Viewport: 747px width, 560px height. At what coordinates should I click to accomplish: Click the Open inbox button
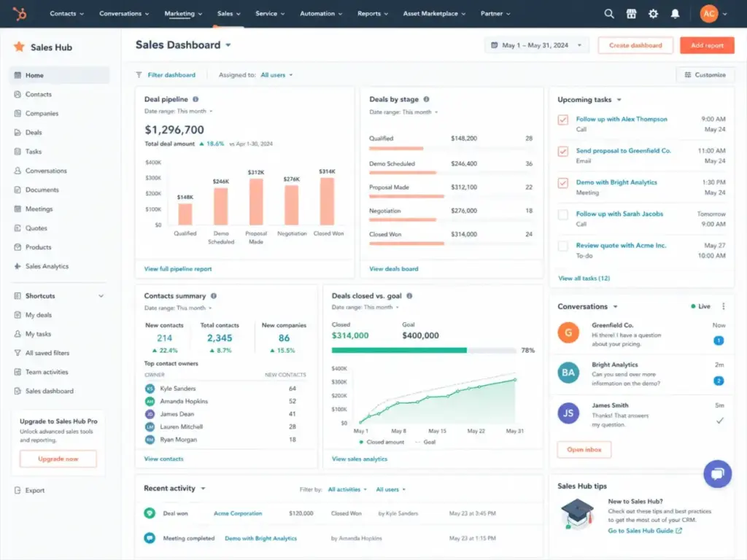pos(584,449)
